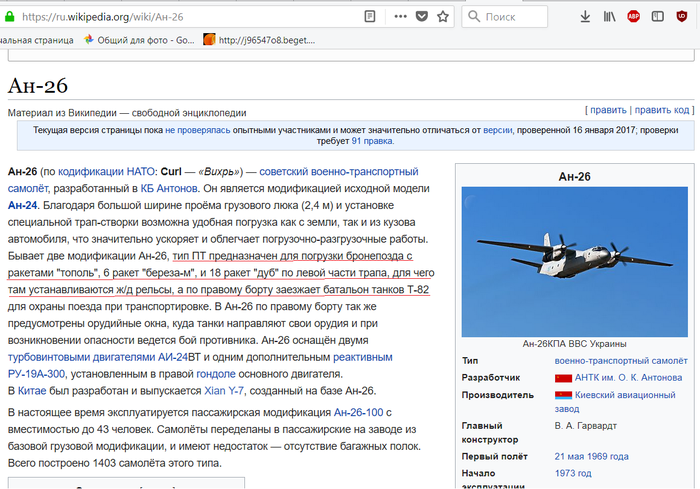
Task: Toggle the sidebar icon in toolbar
Action: click(657, 17)
